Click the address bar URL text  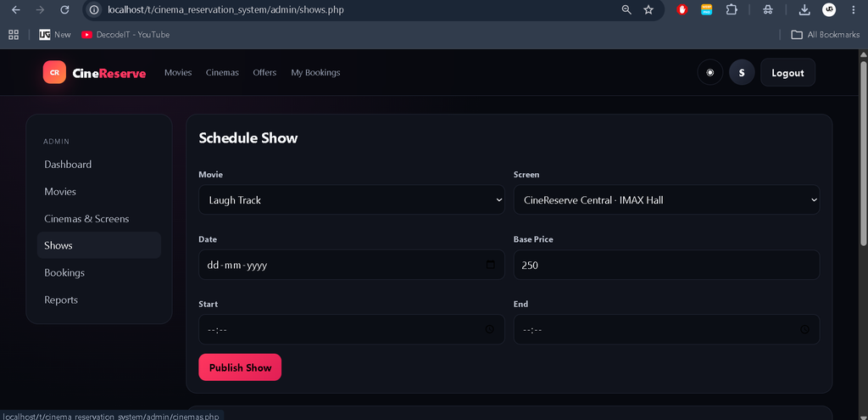225,10
